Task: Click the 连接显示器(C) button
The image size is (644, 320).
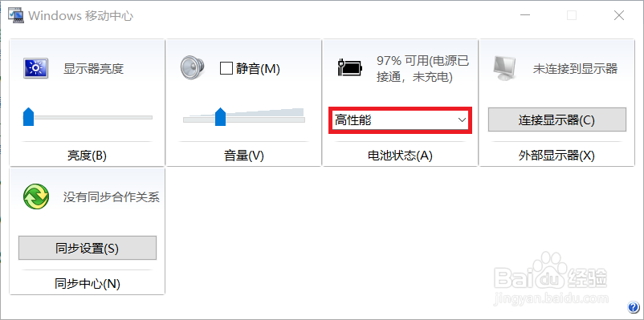Action: [557, 119]
